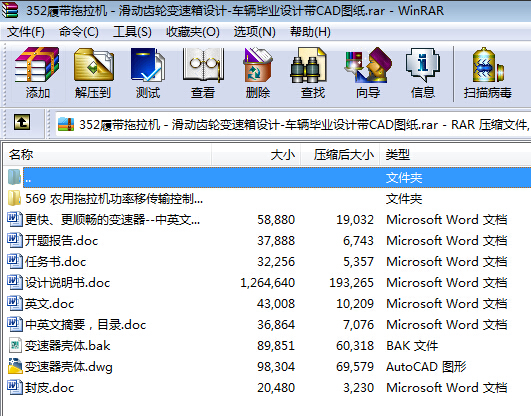This screenshot has height=416, width=531.
Task: Click the archive path address field
Action: (x=293, y=124)
